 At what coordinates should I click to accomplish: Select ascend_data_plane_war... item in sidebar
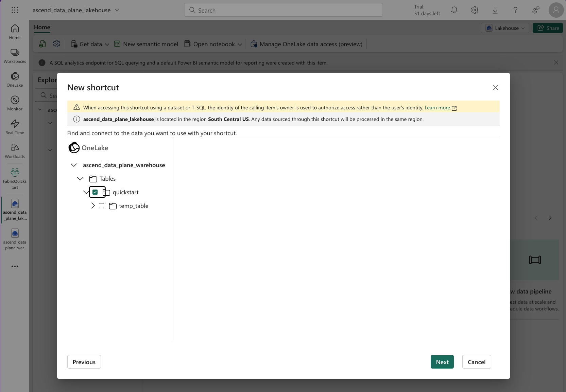(x=15, y=239)
